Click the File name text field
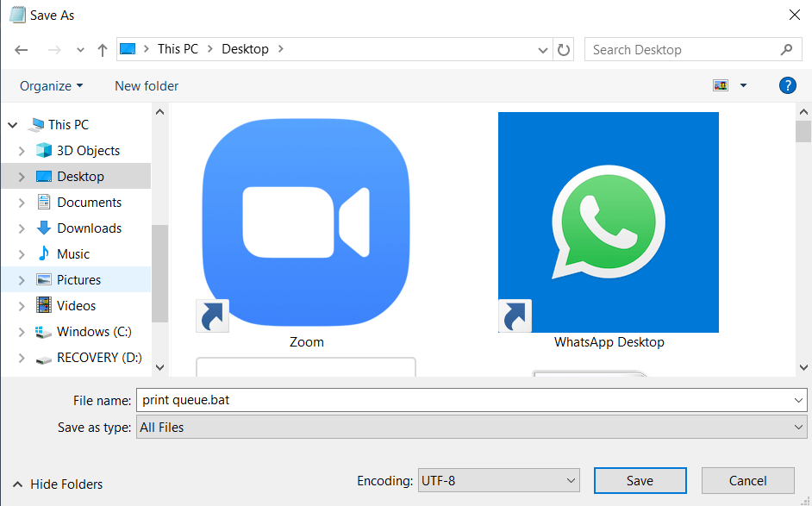The width and height of the screenshot is (812, 506). 465,400
